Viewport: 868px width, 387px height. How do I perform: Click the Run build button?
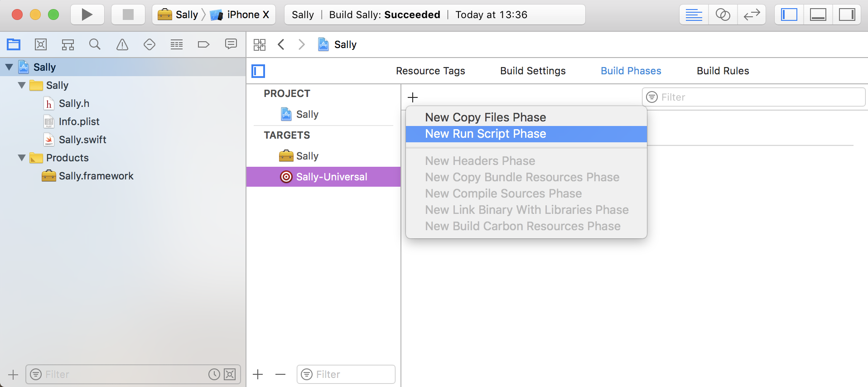(x=87, y=15)
